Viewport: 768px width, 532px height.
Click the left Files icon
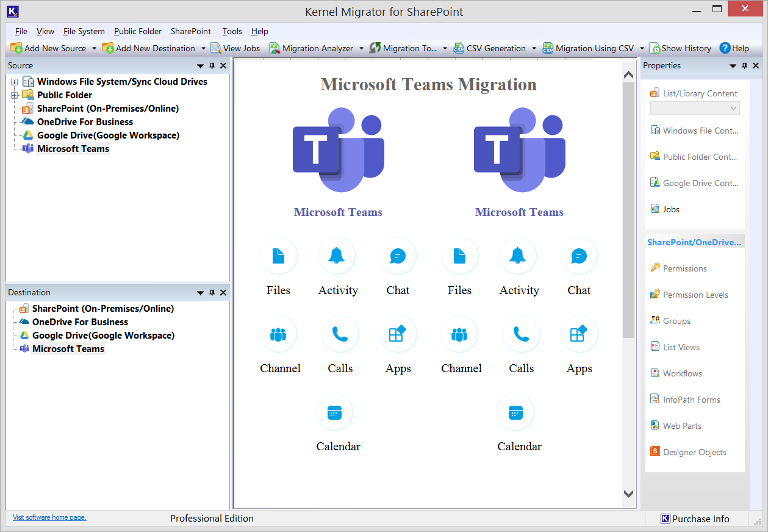click(x=279, y=256)
